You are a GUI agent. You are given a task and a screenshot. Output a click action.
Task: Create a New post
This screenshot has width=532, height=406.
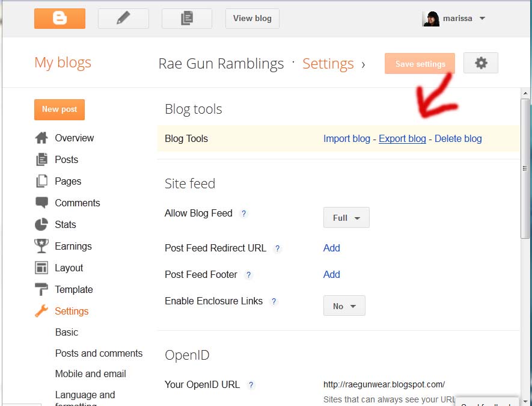click(60, 109)
